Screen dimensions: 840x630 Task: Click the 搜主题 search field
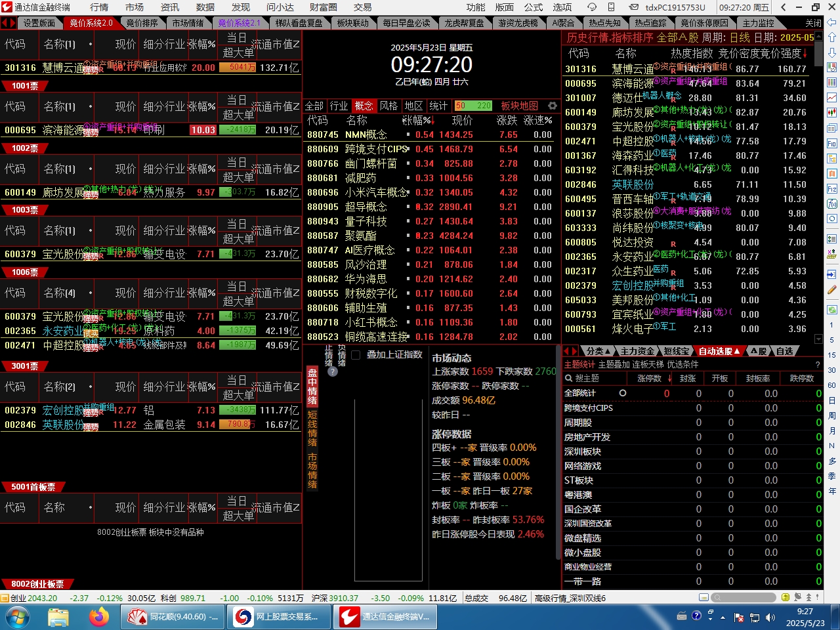click(594, 379)
